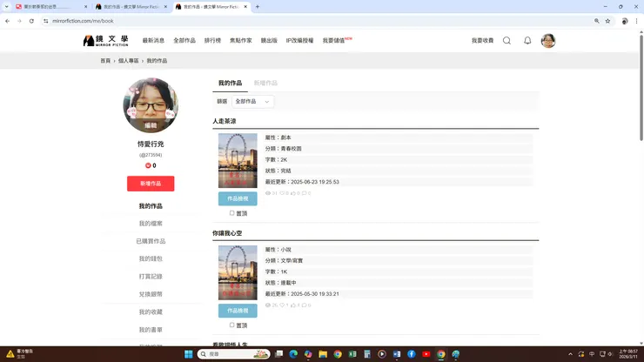
Task: Select 兌換鏡幣 in sidebar menu
Action: tap(151, 294)
